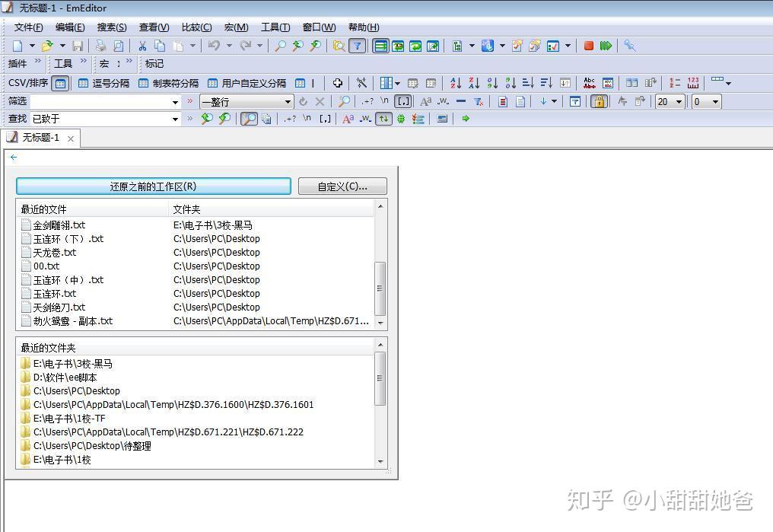The image size is (773, 532).
Task: Expand the 筛选 filter box dropdown arrow
Action: (x=175, y=102)
